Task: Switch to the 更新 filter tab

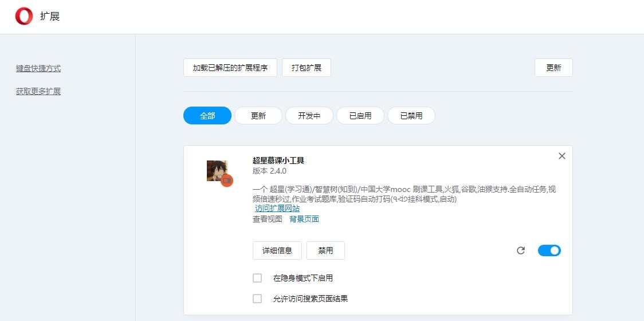Action: click(x=258, y=116)
